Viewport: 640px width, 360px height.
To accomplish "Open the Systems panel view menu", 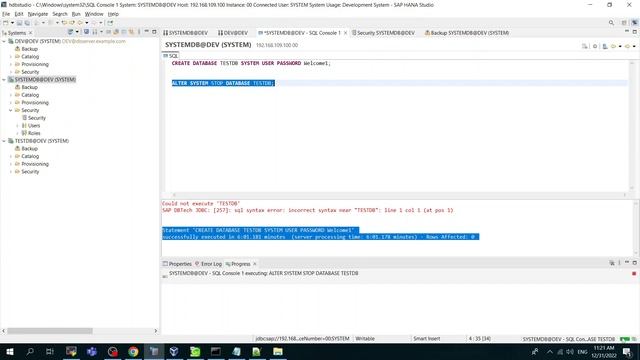I will tap(139, 31).
